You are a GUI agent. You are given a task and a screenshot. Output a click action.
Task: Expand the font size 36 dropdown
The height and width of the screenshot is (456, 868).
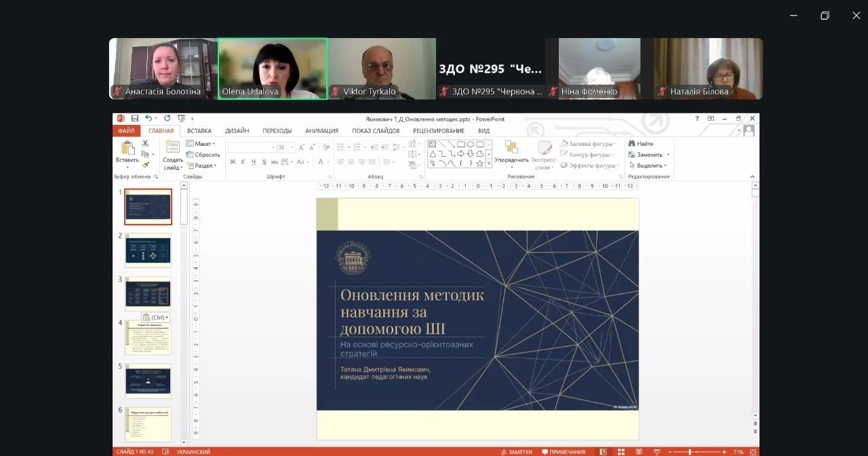(x=292, y=147)
